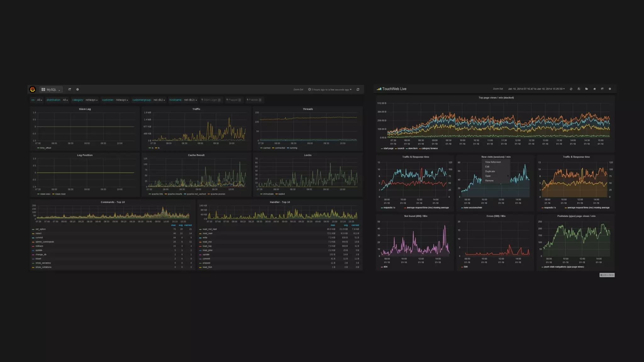Select View fullscreen from panel menu

click(x=493, y=162)
